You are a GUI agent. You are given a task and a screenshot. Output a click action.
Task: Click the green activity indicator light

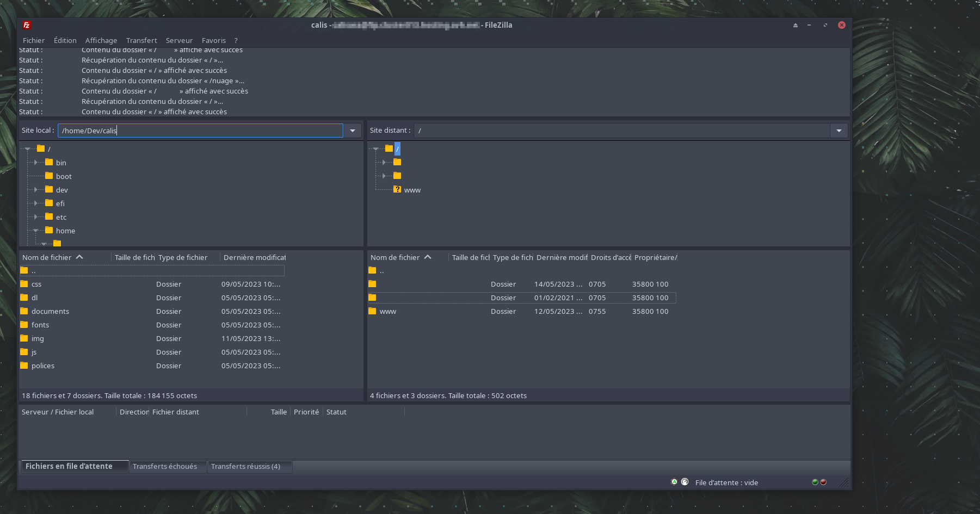(x=815, y=482)
